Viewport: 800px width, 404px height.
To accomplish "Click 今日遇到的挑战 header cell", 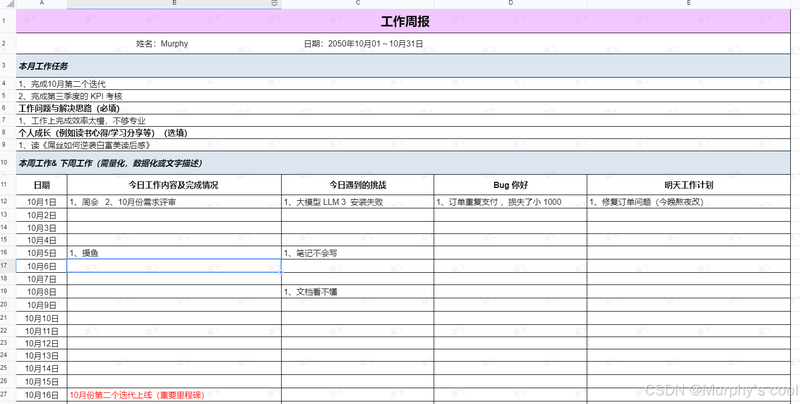I will click(x=358, y=185).
